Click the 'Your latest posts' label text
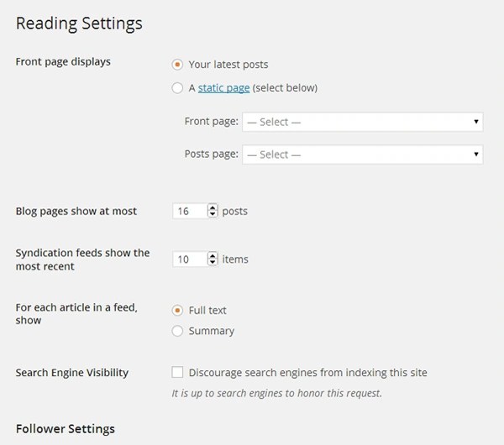The height and width of the screenshot is (445, 504). click(x=228, y=64)
